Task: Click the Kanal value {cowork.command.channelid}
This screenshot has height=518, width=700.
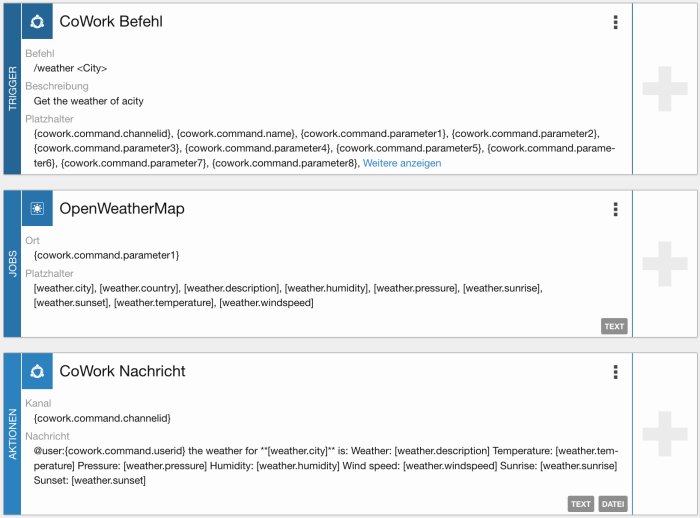Action: [102, 417]
